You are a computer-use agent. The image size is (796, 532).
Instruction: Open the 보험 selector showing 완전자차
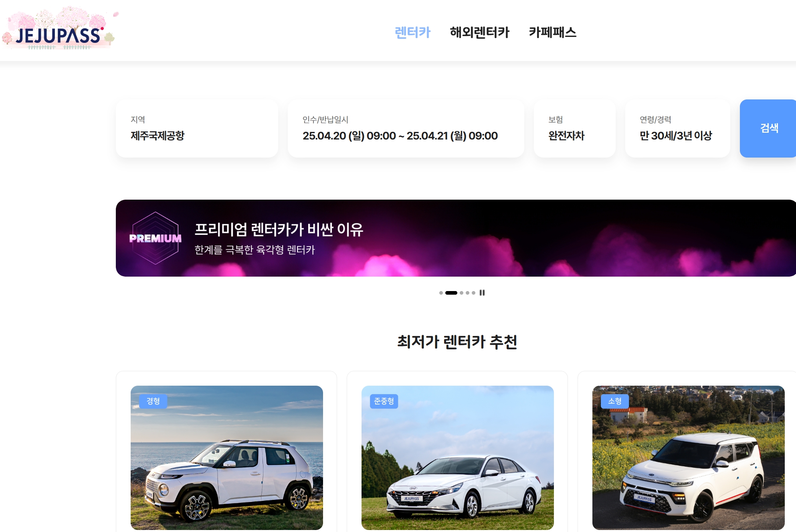574,128
